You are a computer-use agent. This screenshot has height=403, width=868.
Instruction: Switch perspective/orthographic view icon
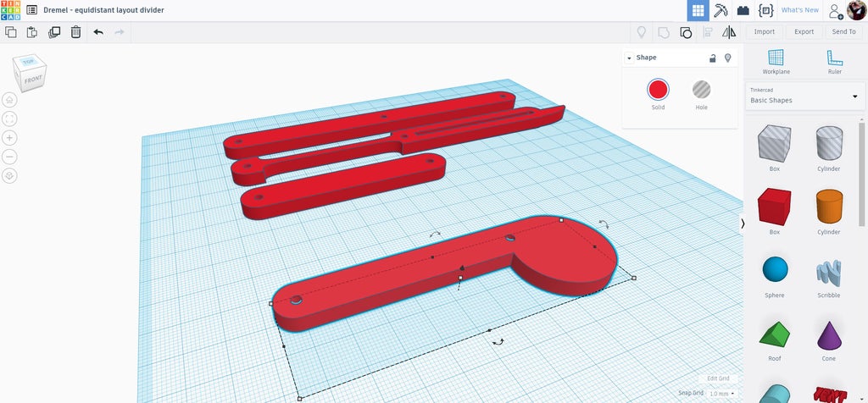pyautogui.click(x=9, y=176)
